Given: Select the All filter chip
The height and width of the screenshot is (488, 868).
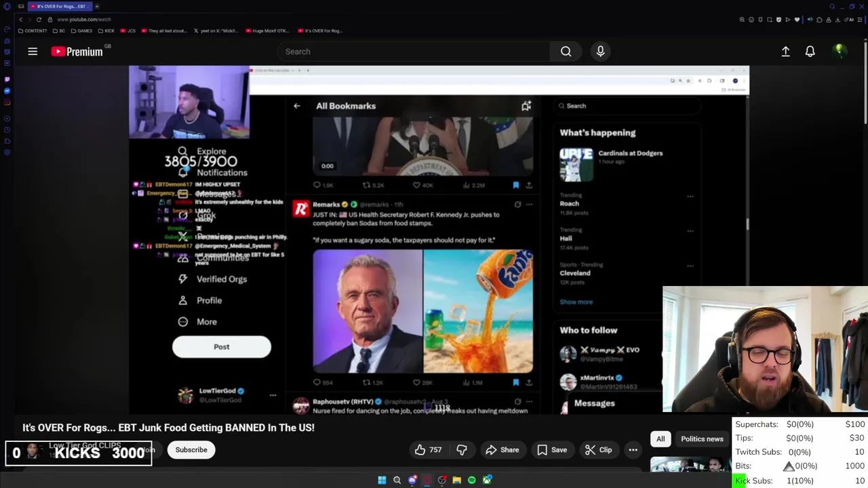Looking at the screenshot, I should click(x=660, y=439).
